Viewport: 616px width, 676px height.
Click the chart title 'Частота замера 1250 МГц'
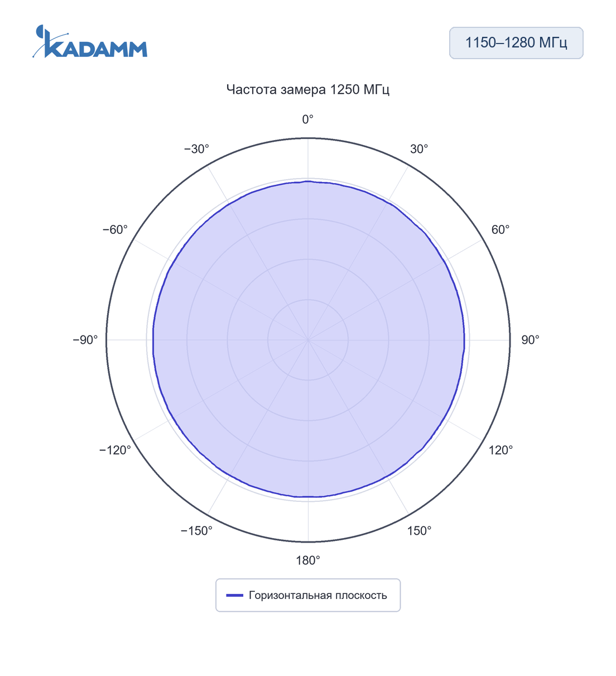[x=308, y=89]
